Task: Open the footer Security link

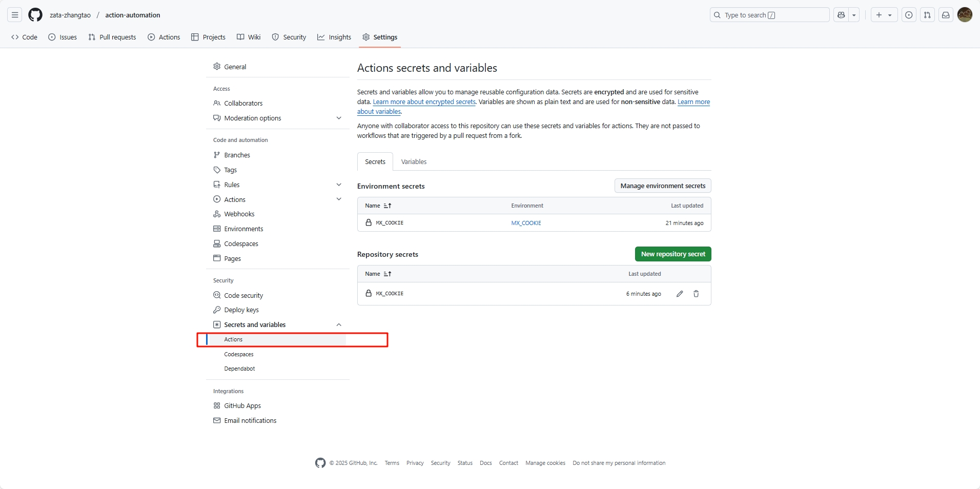Action: click(x=441, y=463)
